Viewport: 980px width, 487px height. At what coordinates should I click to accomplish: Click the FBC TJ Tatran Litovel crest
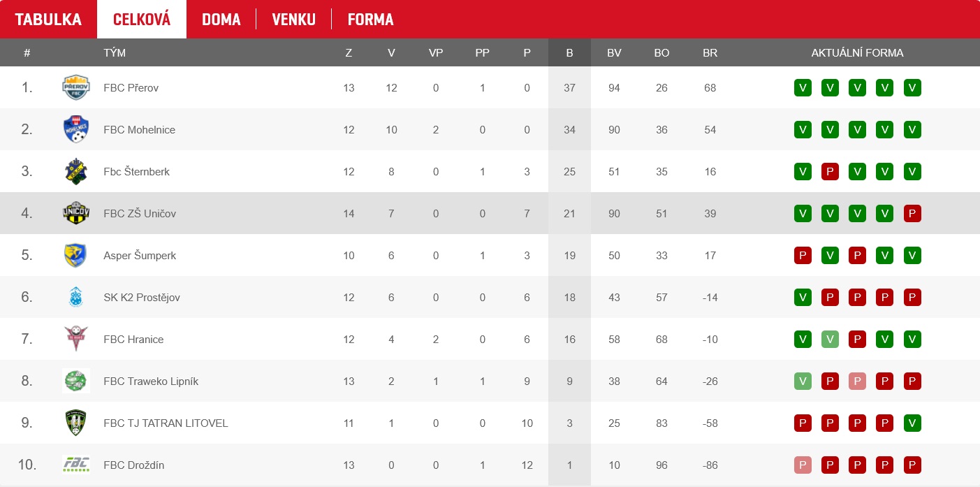coord(76,423)
